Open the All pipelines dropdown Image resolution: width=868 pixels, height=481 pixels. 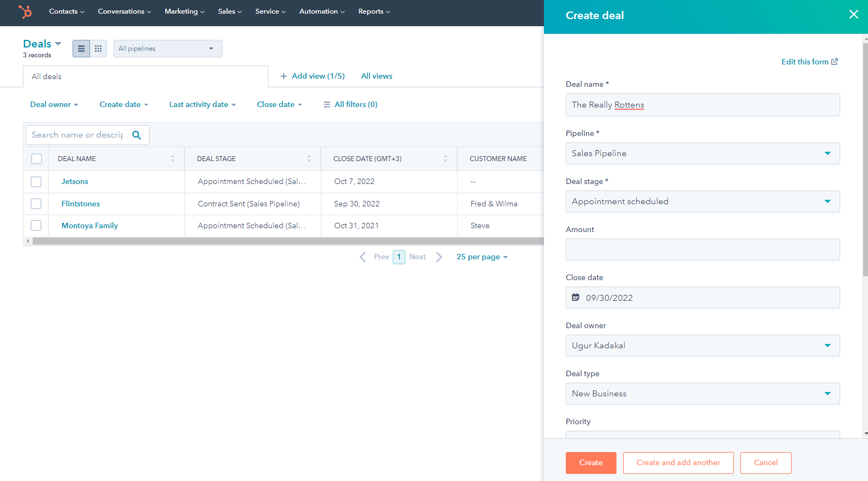pos(167,49)
